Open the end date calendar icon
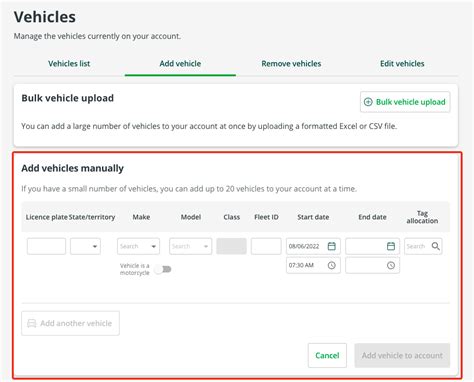474x382 pixels. click(391, 246)
